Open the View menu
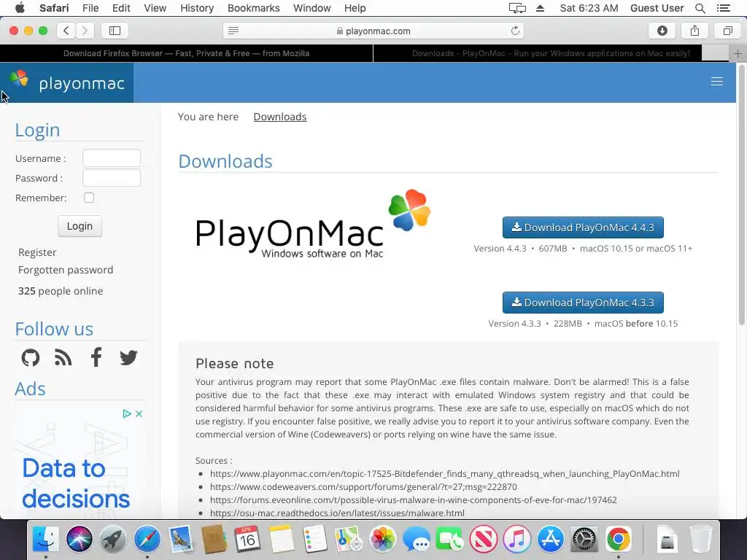The height and width of the screenshot is (560, 747). coord(155,8)
